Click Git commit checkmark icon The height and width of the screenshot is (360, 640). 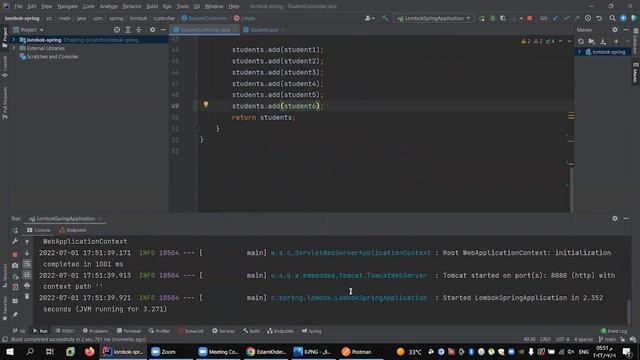566,18
